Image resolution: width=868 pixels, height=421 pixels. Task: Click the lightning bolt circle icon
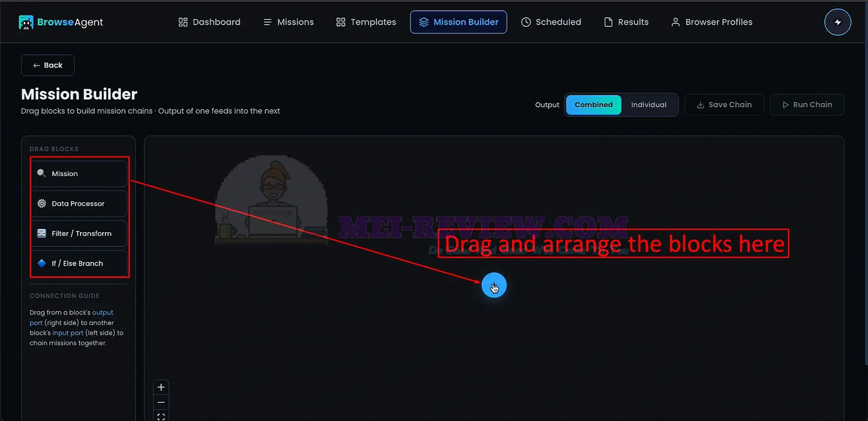[x=838, y=22]
